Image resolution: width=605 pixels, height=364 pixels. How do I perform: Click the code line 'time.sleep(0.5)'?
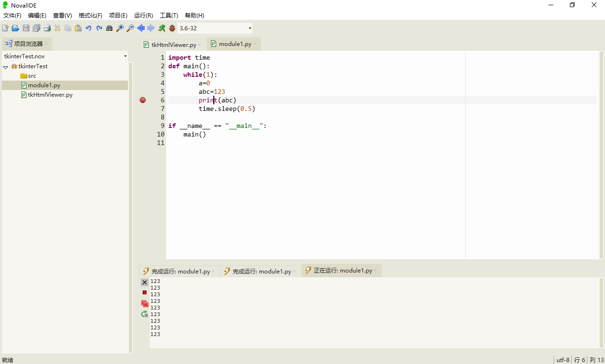(x=227, y=109)
